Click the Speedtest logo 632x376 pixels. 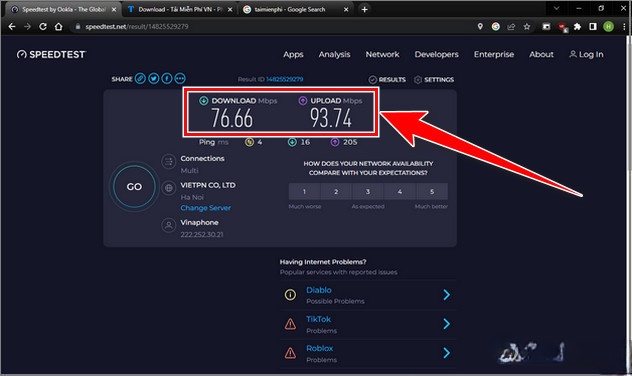tap(51, 54)
